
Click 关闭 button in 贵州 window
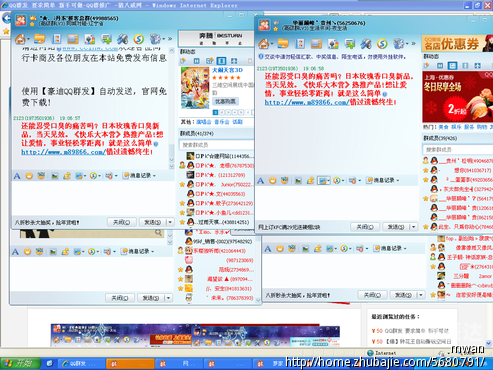(365, 227)
